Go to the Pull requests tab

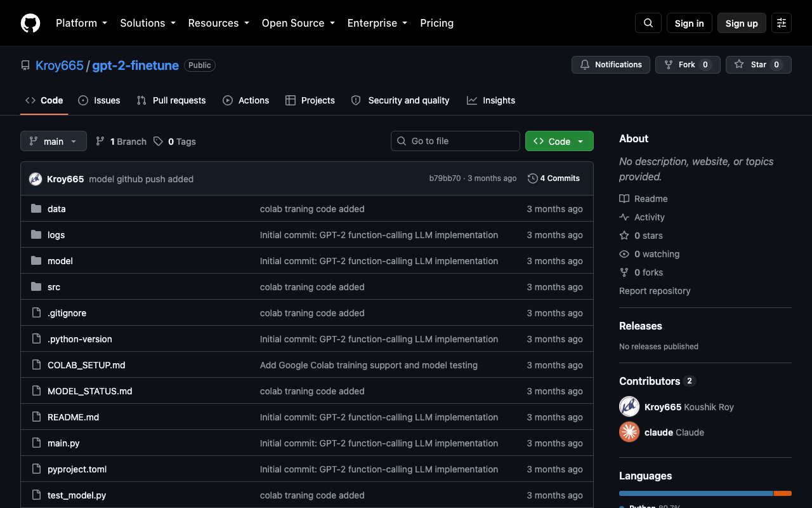171,100
